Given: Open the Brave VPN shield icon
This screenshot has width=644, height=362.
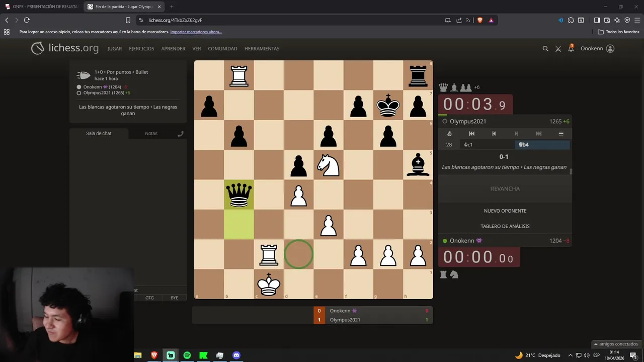Looking at the screenshot, I should (627, 20).
